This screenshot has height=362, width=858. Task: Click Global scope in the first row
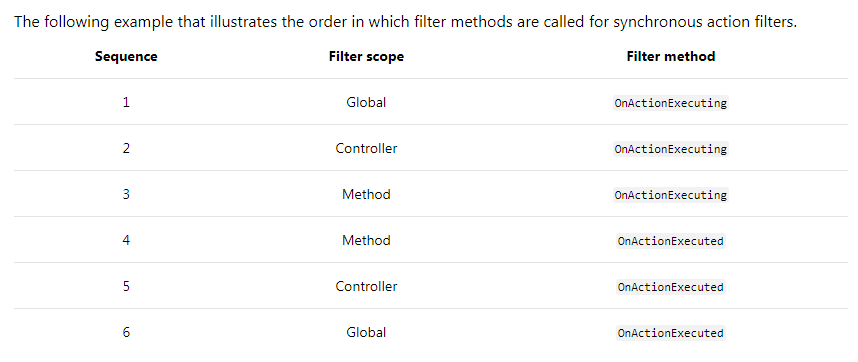(x=366, y=102)
